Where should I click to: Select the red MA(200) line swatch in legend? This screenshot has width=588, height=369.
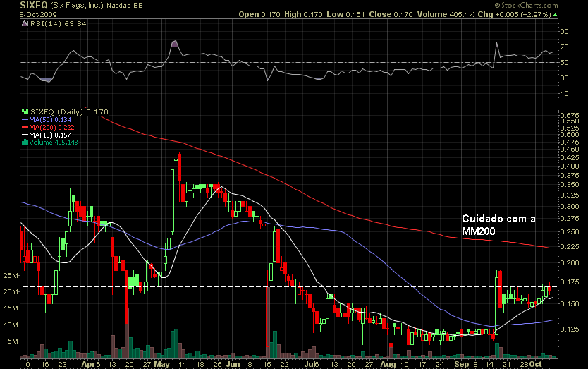[25, 127]
